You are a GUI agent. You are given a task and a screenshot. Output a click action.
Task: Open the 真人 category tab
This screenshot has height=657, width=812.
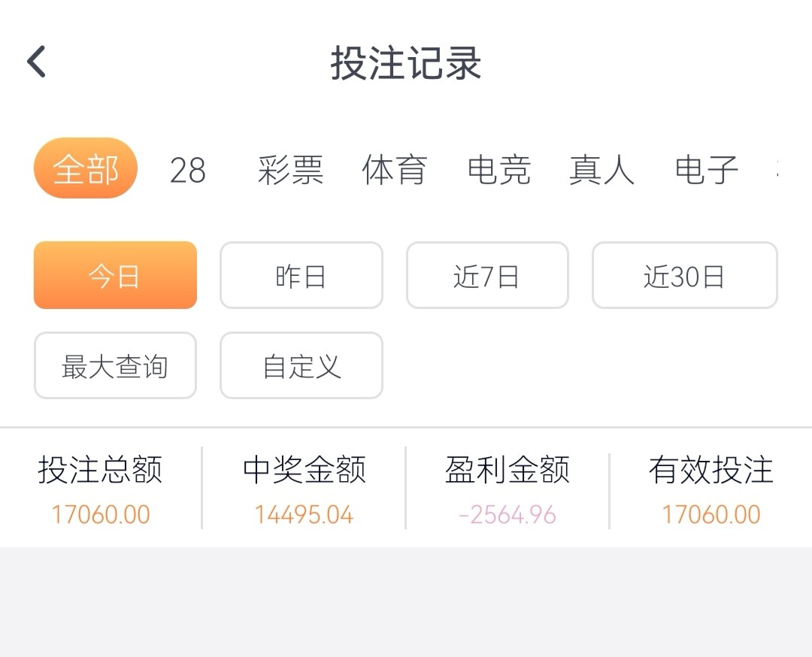point(601,171)
